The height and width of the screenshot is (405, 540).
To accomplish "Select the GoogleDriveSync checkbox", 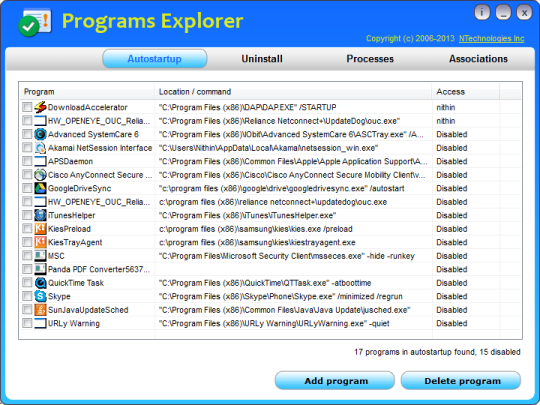I will pyautogui.click(x=27, y=188).
